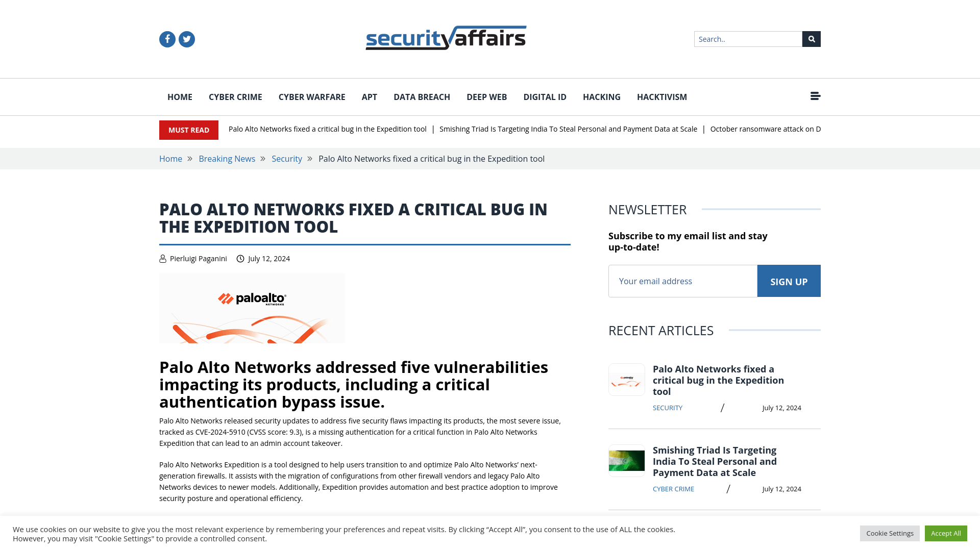
Task: Click Security breadcrumb link
Action: click(286, 158)
